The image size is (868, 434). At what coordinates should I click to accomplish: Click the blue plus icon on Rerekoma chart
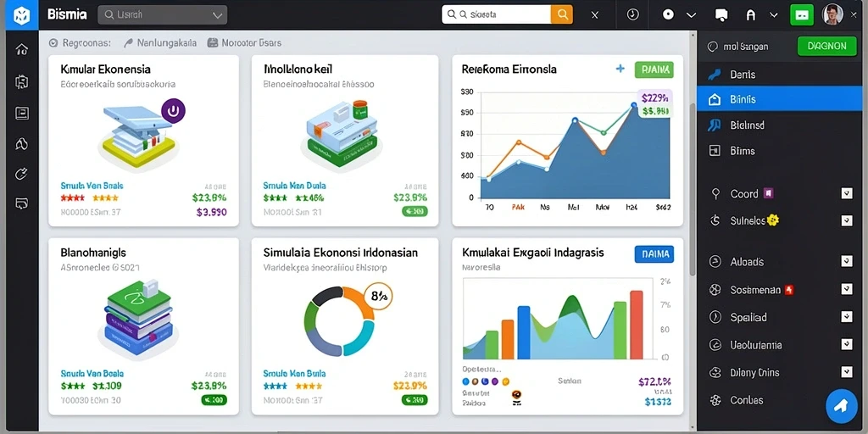(x=620, y=69)
